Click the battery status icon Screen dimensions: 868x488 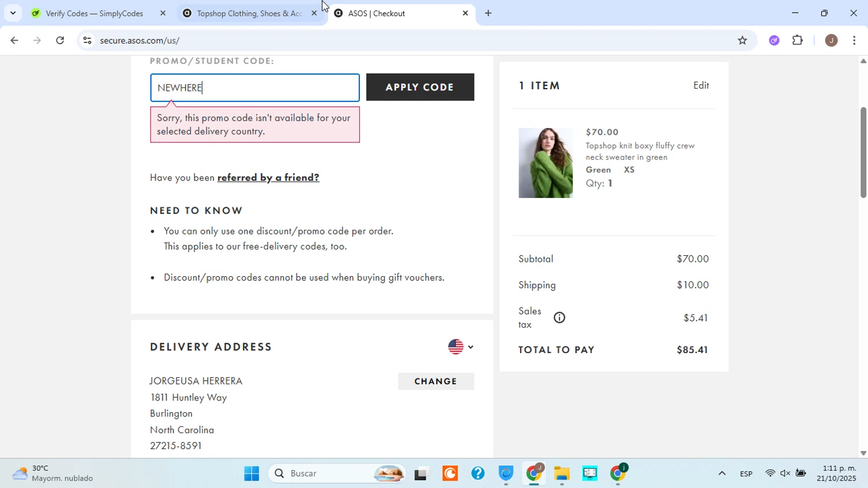[x=801, y=474]
